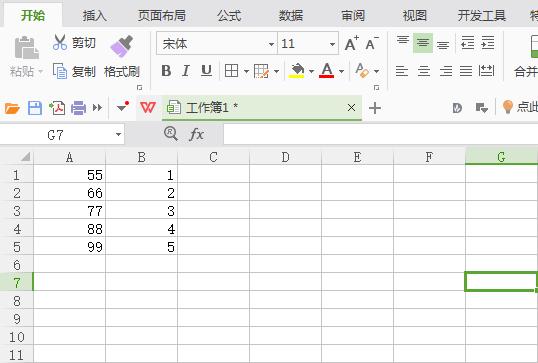
Task: Select cell containing 77
Action: [x=69, y=211]
